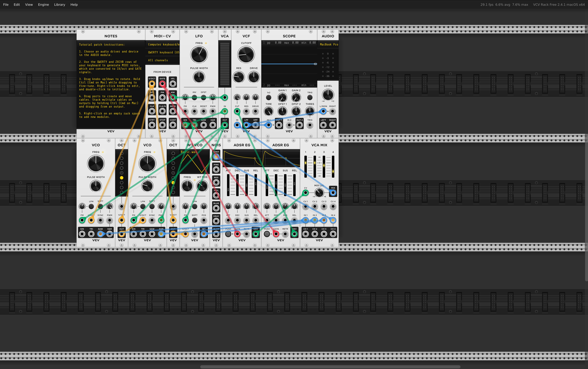588x369 pixels.
Task: Click the MIDI-CV GATE output jack
Action: pos(162,84)
